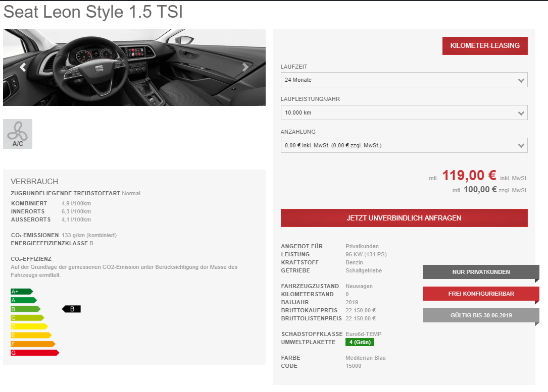This screenshot has width=548, height=392.
Task: Click the black B efficiency class marker
Action: [x=72, y=309]
